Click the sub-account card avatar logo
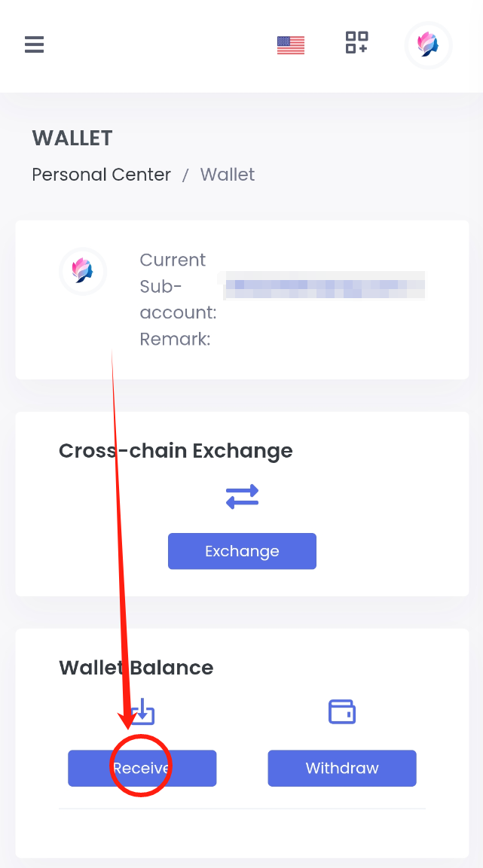483x868 pixels. (x=83, y=271)
